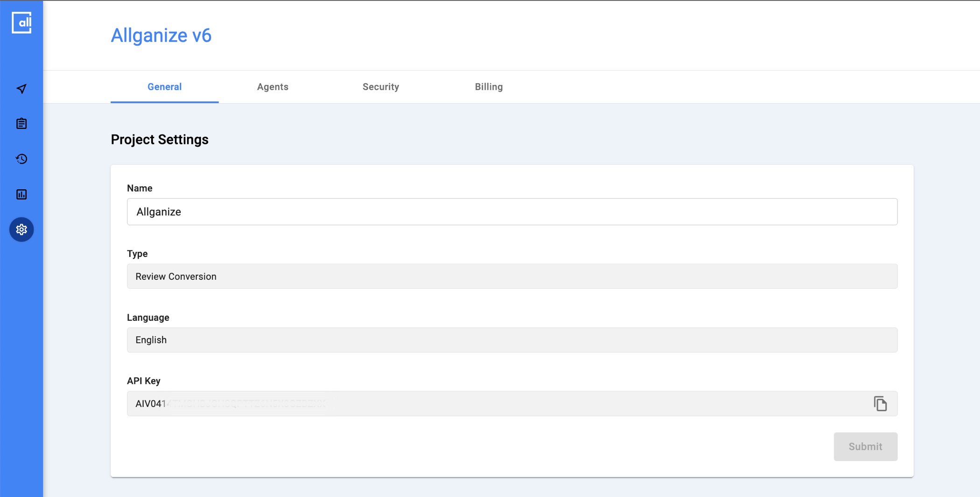The width and height of the screenshot is (980, 497).
Task: Click the Allganize logo icon
Action: coord(21,22)
